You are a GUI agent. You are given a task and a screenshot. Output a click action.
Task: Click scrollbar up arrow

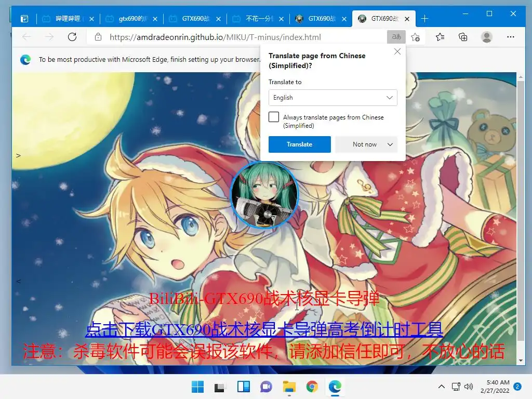pyautogui.click(x=521, y=77)
